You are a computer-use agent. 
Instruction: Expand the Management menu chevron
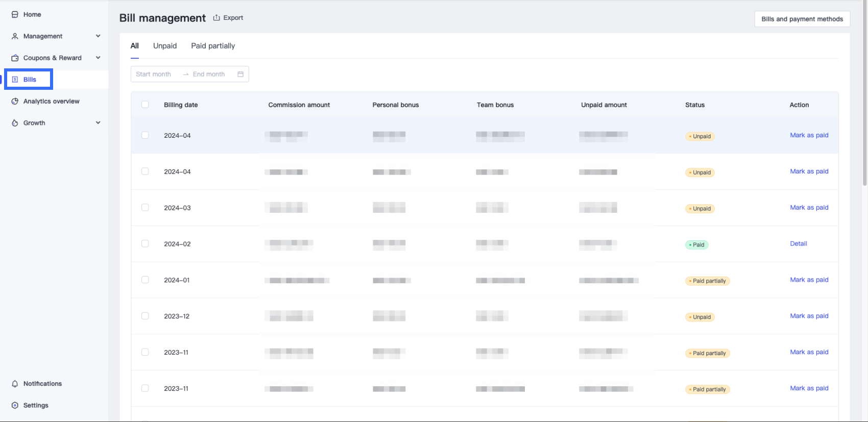(98, 36)
